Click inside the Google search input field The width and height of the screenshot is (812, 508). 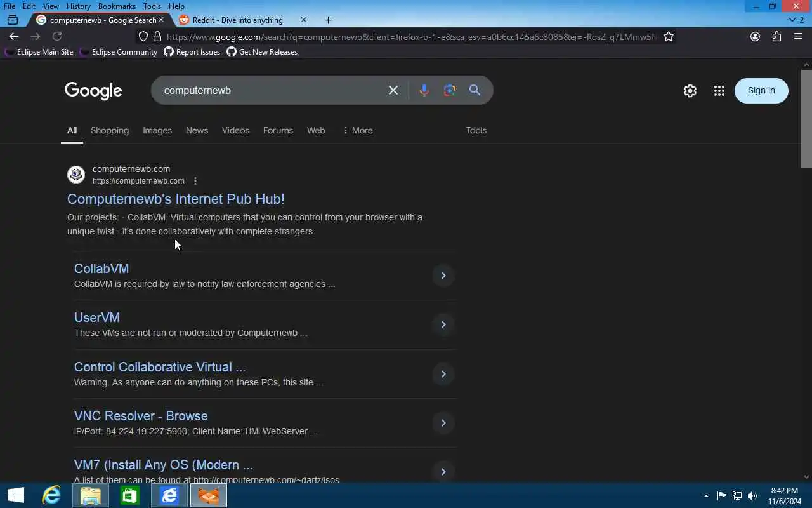coord(272,90)
